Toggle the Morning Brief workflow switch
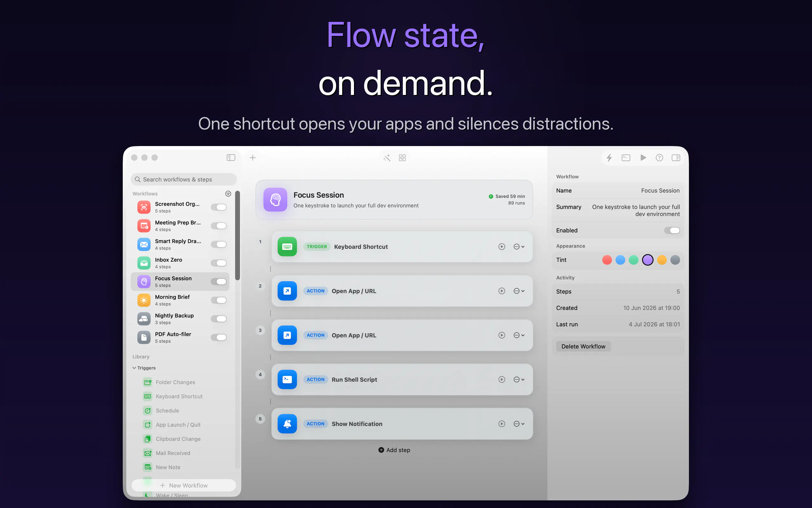The width and height of the screenshot is (812, 508). [219, 300]
